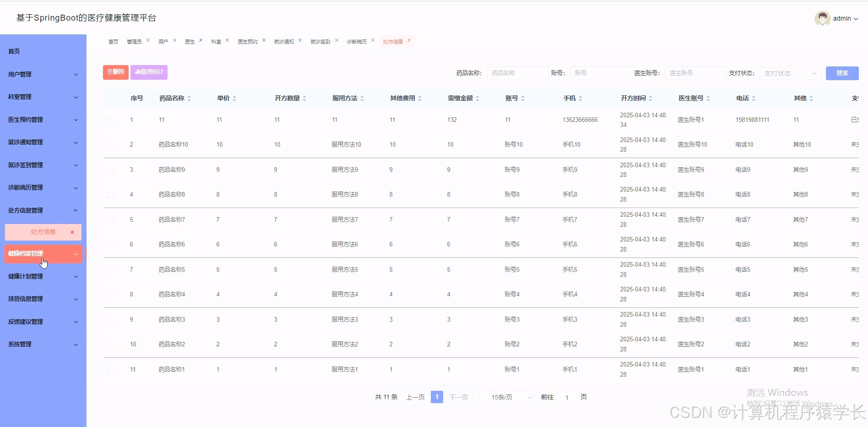Click 下一页 to go to next page
The width and height of the screenshot is (868, 427).
click(x=459, y=397)
